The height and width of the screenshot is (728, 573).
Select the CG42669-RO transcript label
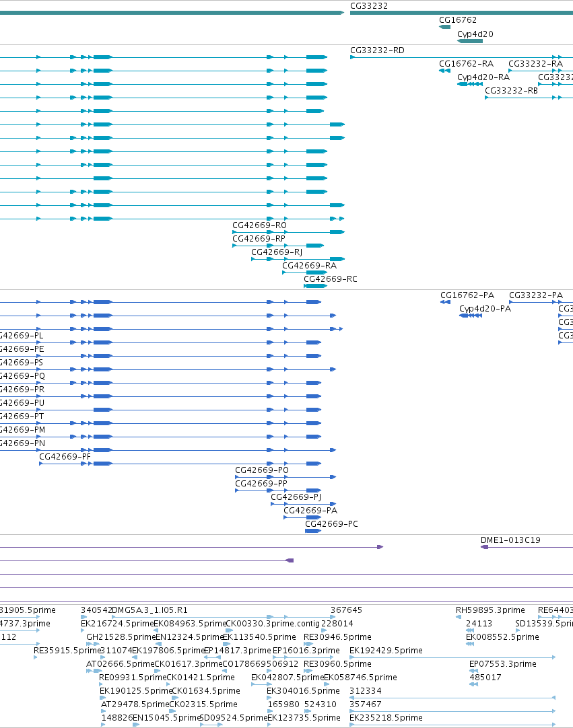coord(259,225)
